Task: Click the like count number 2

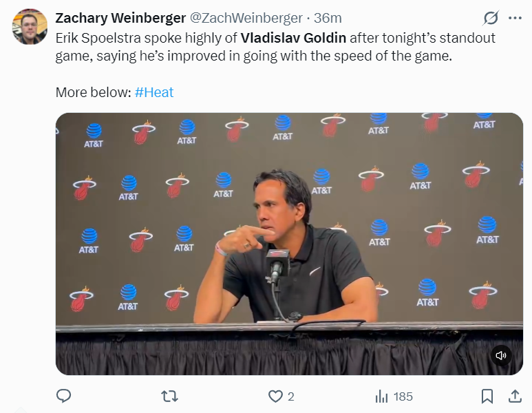Action: coord(290,396)
